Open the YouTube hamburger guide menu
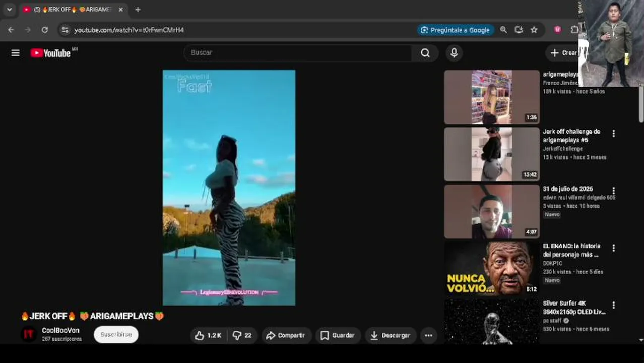 [x=15, y=53]
